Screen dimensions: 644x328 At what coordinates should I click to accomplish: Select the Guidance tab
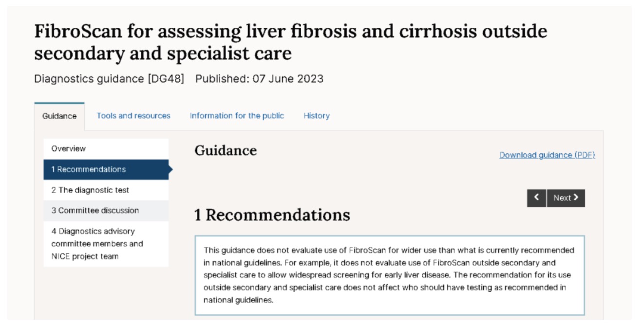point(59,116)
